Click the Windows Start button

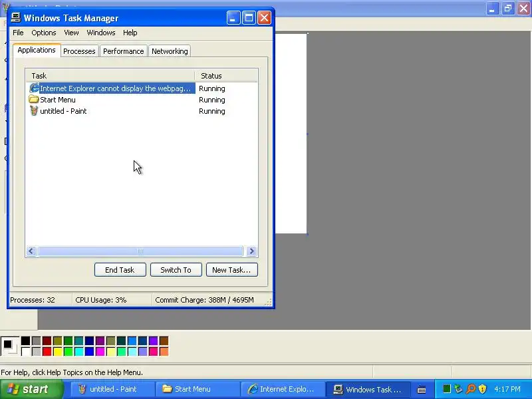32,389
